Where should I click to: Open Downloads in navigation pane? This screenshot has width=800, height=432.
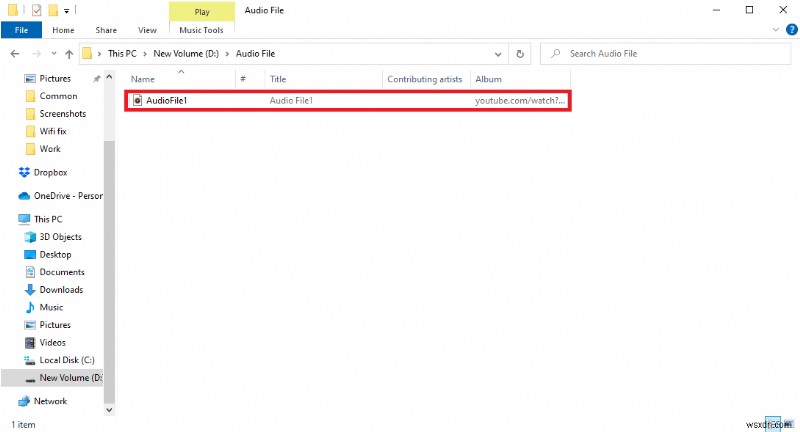pos(61,290)
